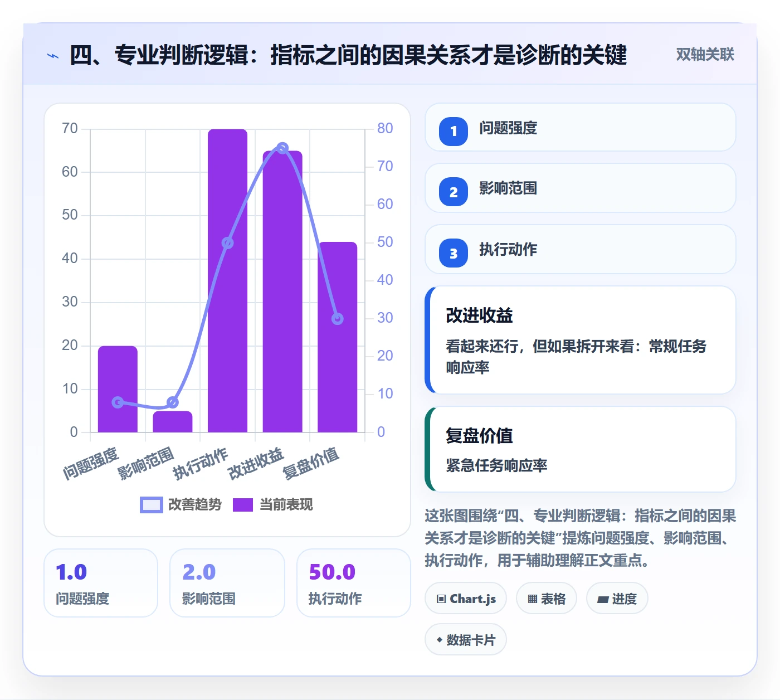The width and height of the screenshot is (780, 700).
Task: Click the 看起来还行 description text
Action: coord(576,357)
